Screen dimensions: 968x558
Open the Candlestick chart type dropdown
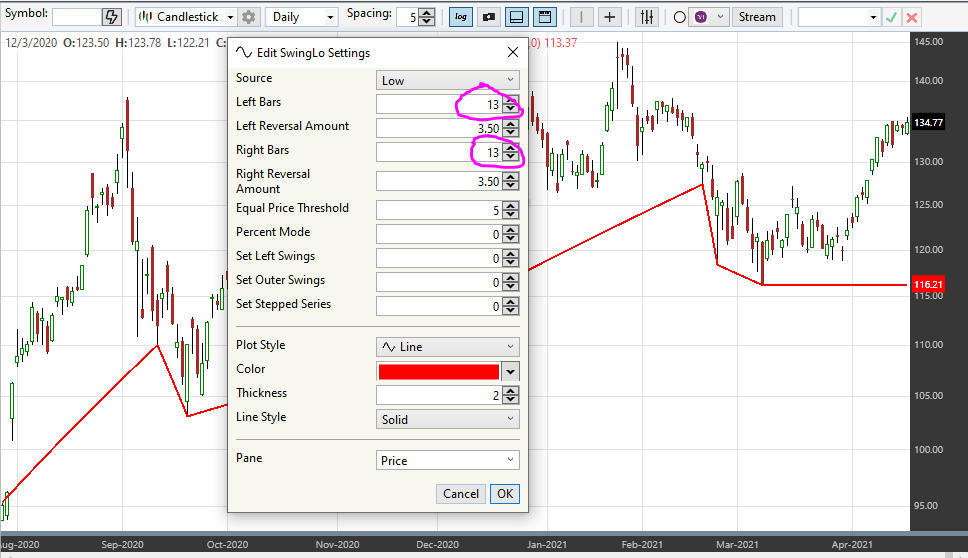tap(186, 17)
